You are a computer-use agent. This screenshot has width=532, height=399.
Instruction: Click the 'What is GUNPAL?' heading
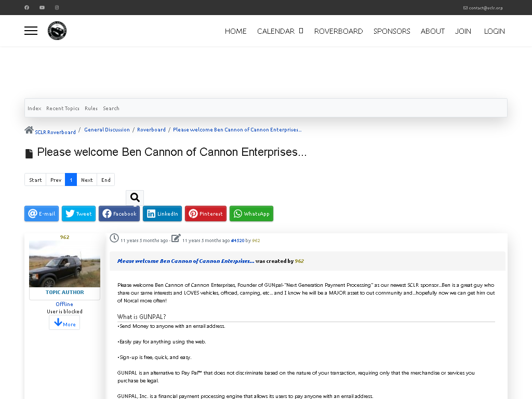point(141,316)
